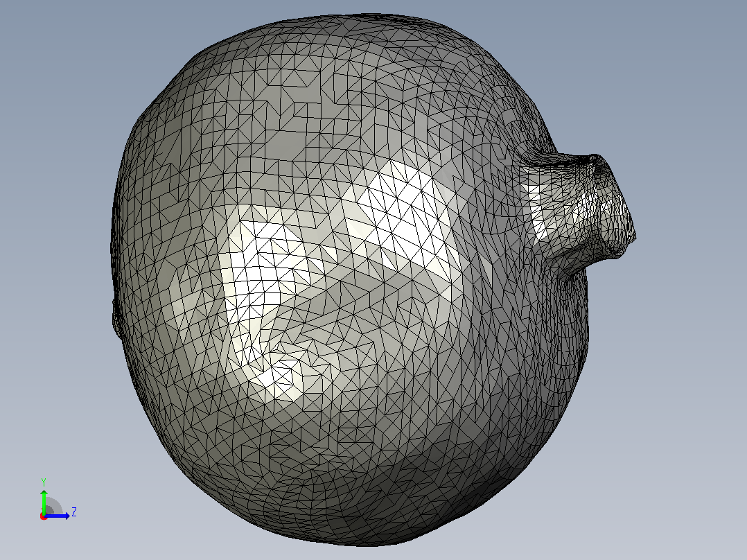The image size is (747, 560).
Task: Click the red X axis dot at the triad origin
Action: [x=44, y=516]
